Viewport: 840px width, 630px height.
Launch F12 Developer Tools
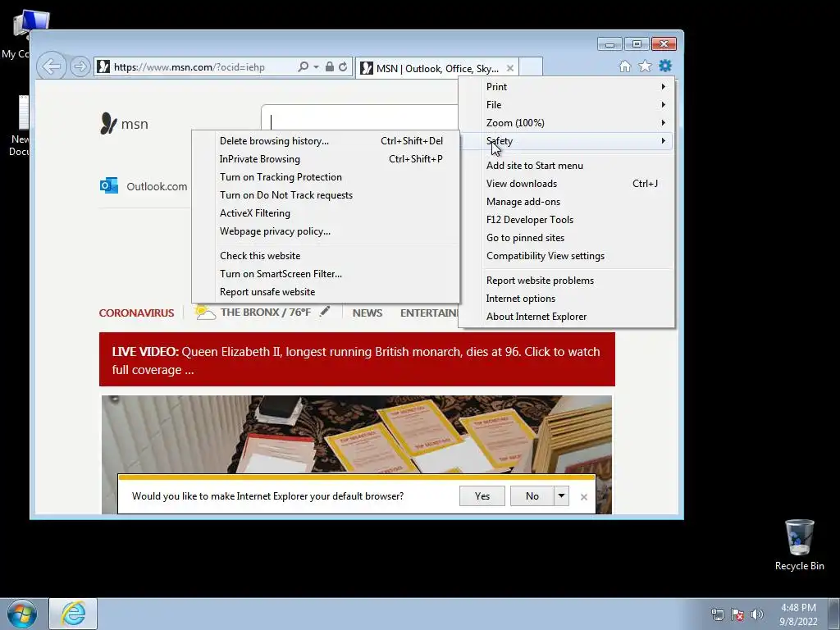coord(566,220)
